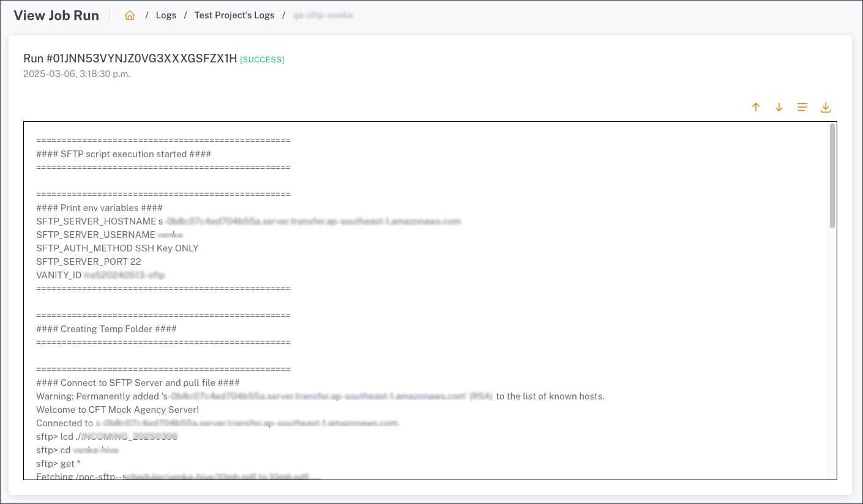Download the log with the download icon

tap(825, 107)
